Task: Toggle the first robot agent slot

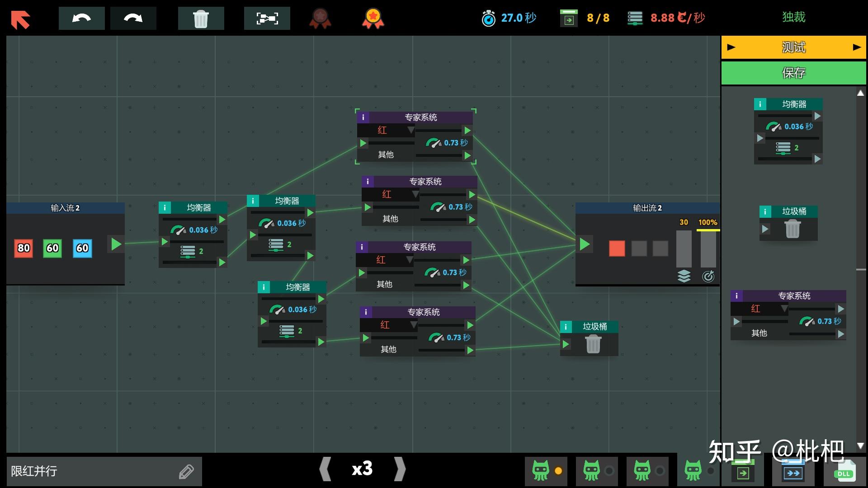Action: click(x=546, y=471)
